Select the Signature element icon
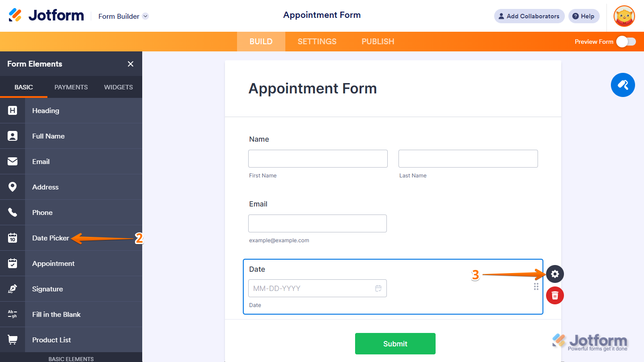Screen dimensions: 644x362 12,289
